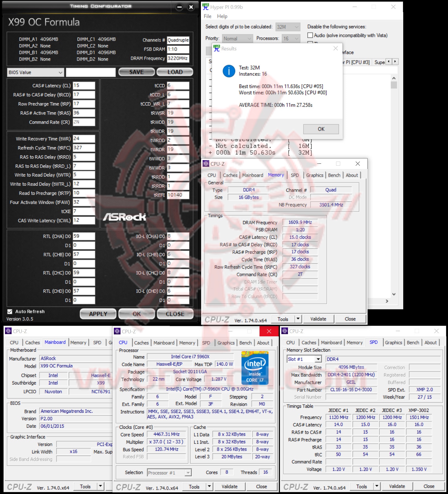Minimize the CPU-Z Memory window

(x=319, y=164)
